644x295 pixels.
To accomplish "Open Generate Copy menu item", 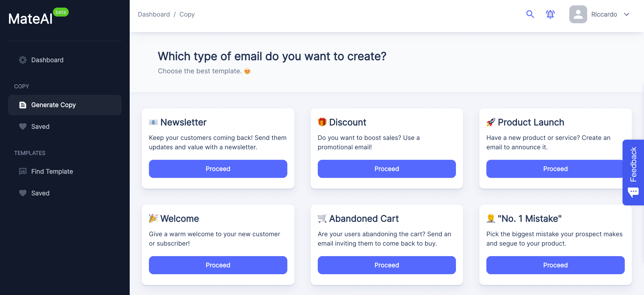I will pos(53,105).
